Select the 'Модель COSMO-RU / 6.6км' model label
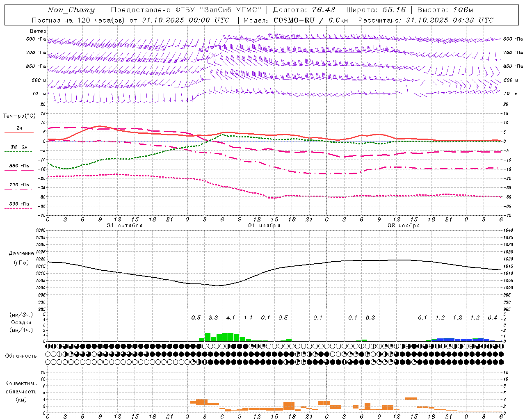Viewport: 525px width, 420px height. 295,20
